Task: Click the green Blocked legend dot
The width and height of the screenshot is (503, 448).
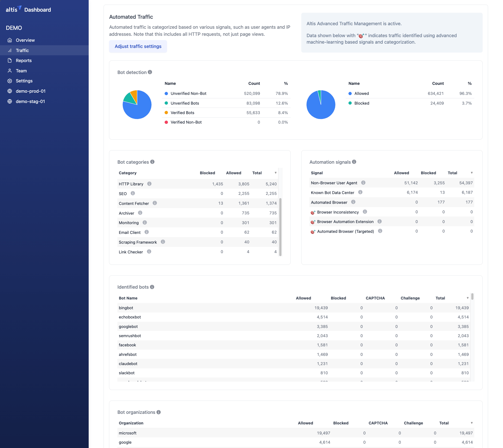Action: click(x=350, y=103)
